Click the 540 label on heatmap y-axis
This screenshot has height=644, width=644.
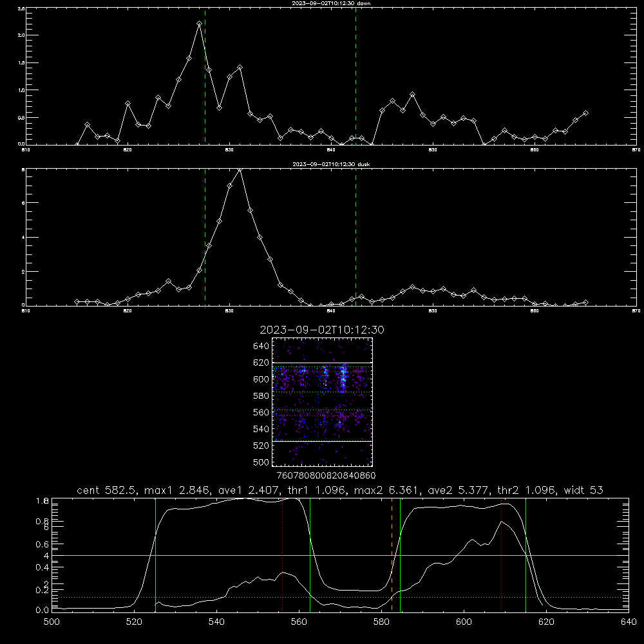pos(261,429)
